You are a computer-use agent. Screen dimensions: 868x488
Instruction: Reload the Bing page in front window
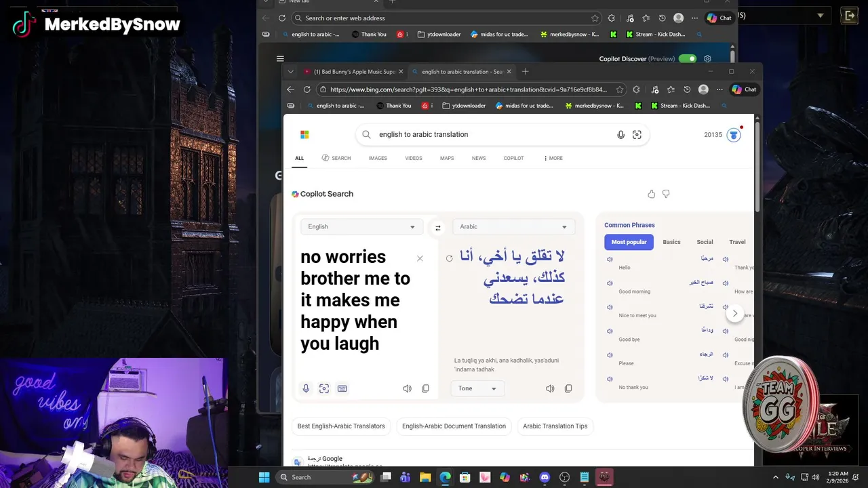tap(307, 89)
